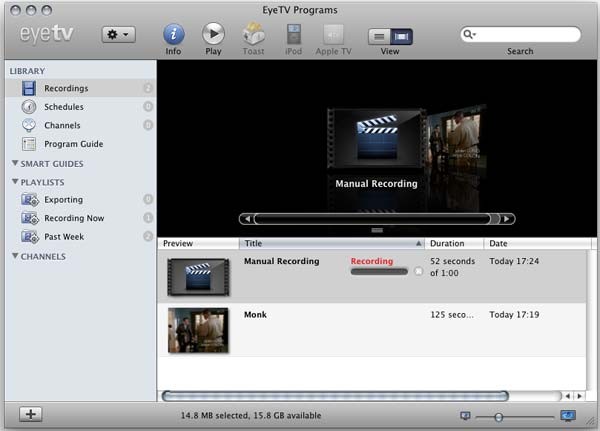Select the Recording Now playlist
Screen dimensions: 600x431
tap(80, 218)
